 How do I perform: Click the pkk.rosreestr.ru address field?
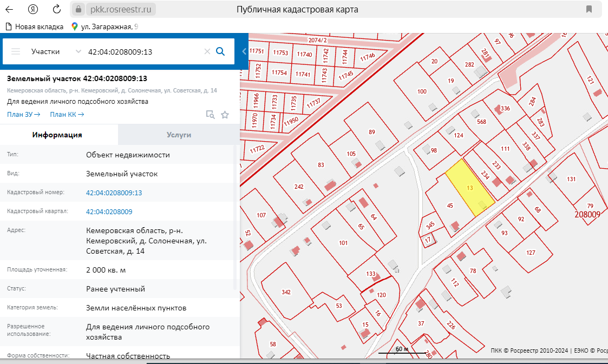(121, 9)
